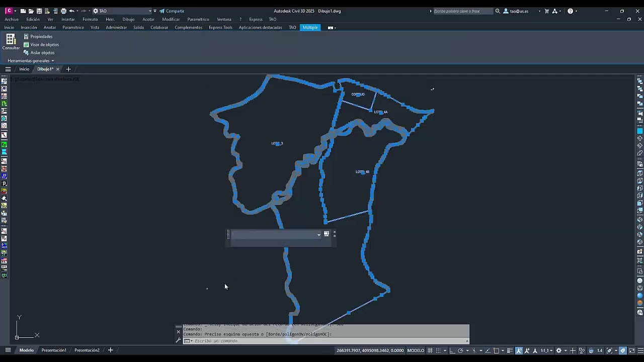644x362 pixels.
Task: Click the MODELO button in status bar
Action: 416,350
